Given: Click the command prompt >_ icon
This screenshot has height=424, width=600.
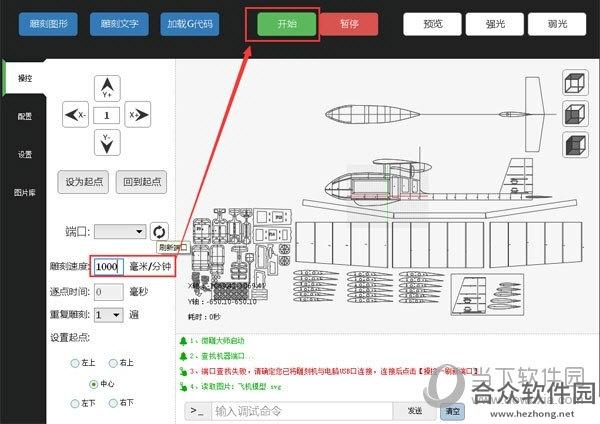Looking at the screenshot, I should (x=197, y=411).
